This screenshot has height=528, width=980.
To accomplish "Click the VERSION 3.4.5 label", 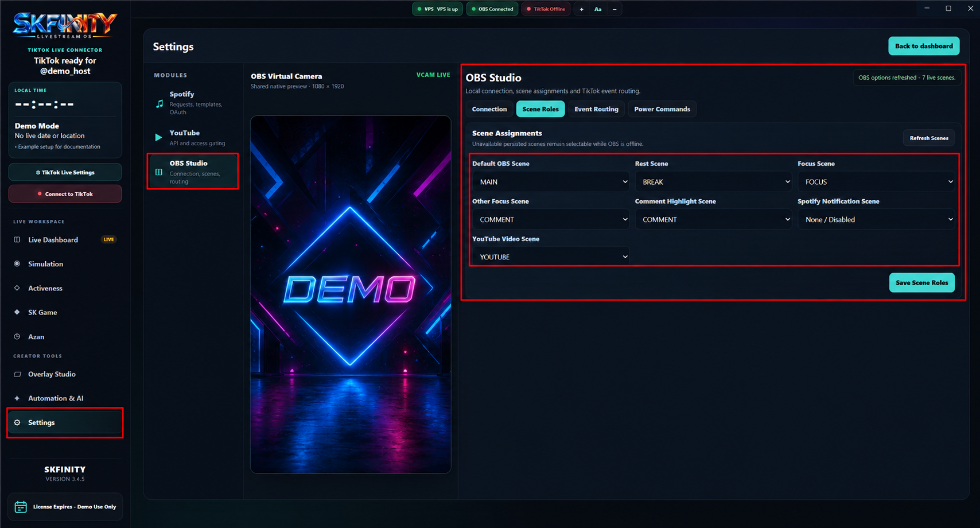I will pyautogui.click(x=65, y=479).
